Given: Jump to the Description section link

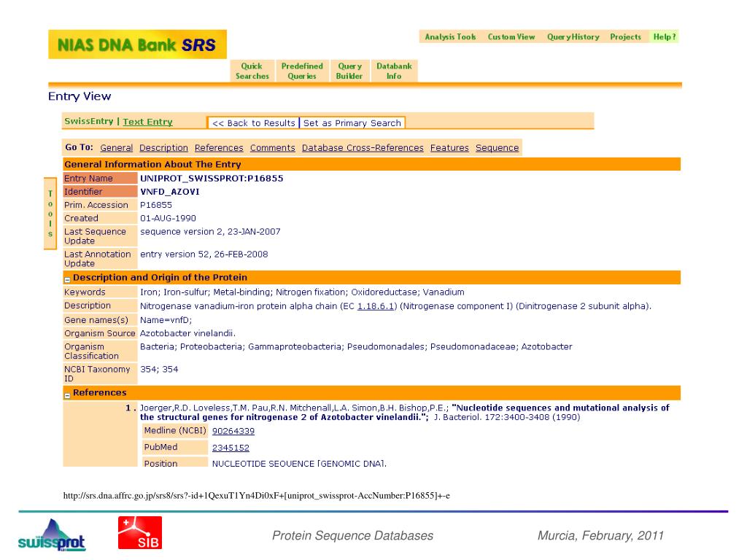Looking at the screenshot, I should [163, 148].
